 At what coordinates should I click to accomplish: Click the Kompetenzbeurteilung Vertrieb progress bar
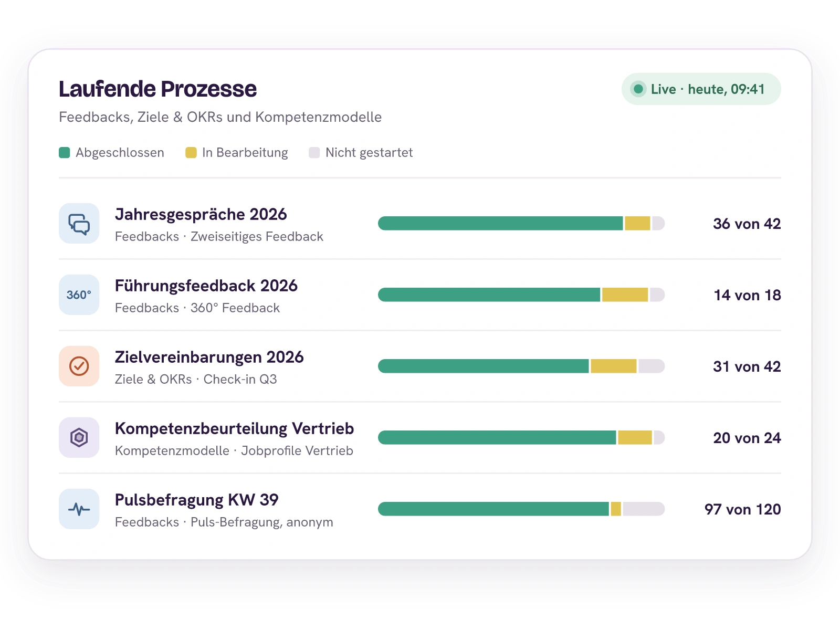click(x=521, y=437)
